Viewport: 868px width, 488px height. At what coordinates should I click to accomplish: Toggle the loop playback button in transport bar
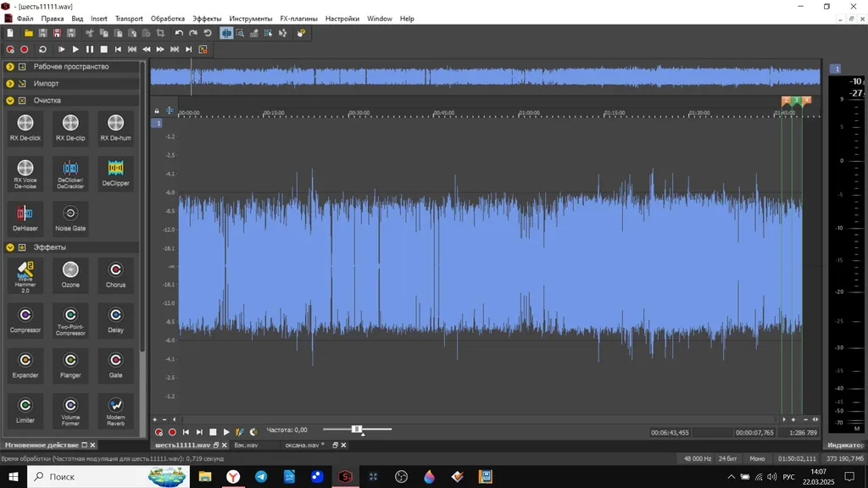click(x=42, y=49)
